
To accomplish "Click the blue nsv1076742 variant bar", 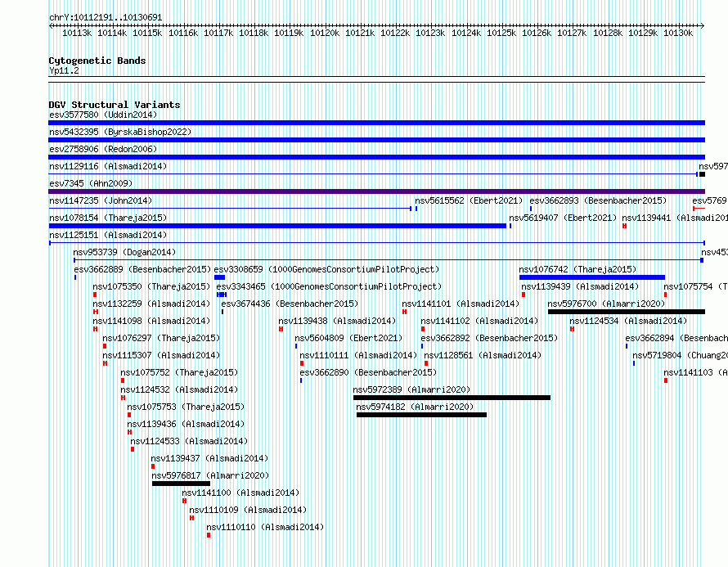I will click(x=592, y=277).
